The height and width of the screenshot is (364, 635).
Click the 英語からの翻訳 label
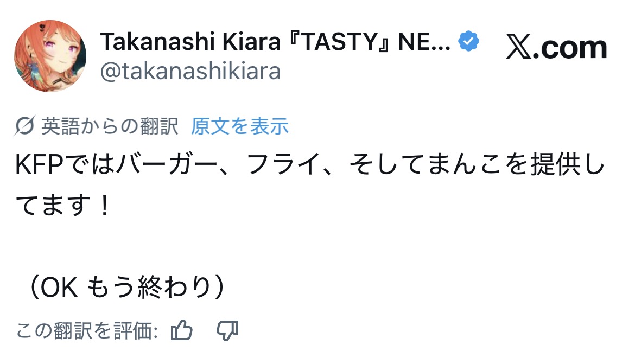110,126
